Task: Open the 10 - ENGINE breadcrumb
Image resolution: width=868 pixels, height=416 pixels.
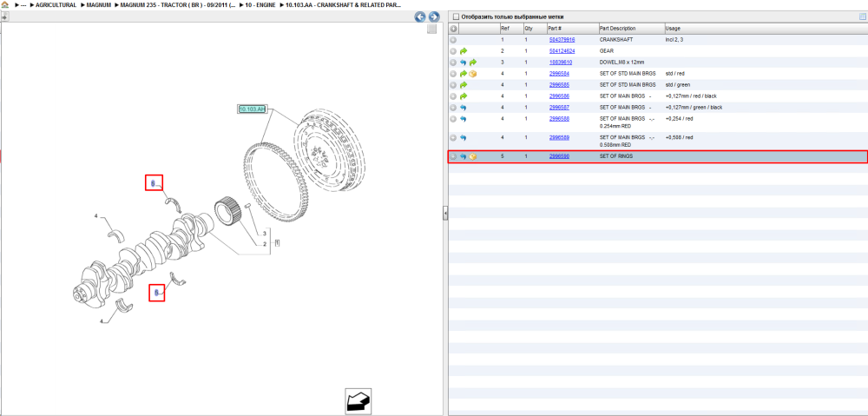Action: 260,4
